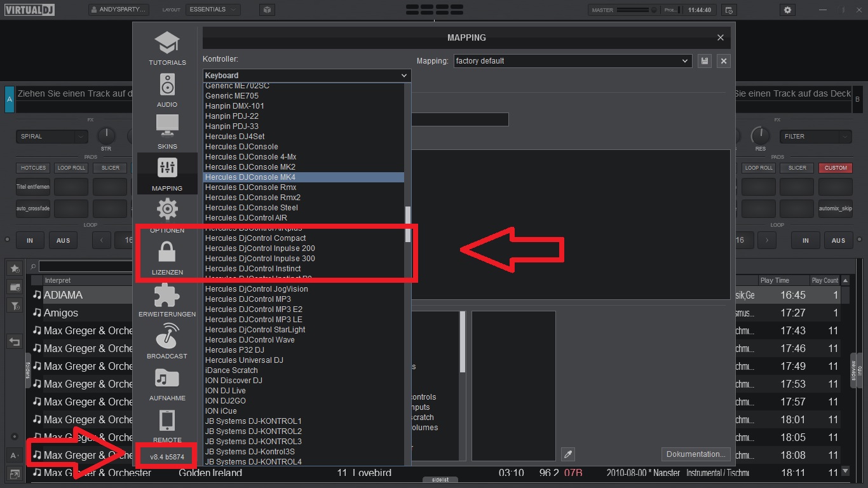Open the Optionen gear section
Viewport: 868px width, 488px height.
click(x=167, y=215)
